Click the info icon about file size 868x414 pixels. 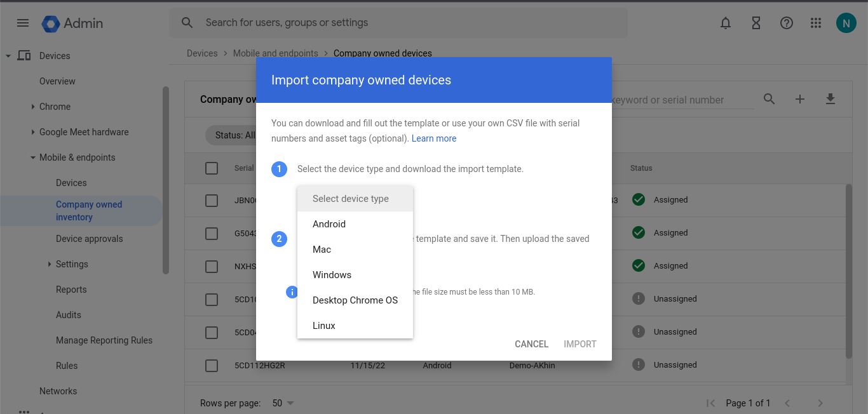[x=292, y=292]
